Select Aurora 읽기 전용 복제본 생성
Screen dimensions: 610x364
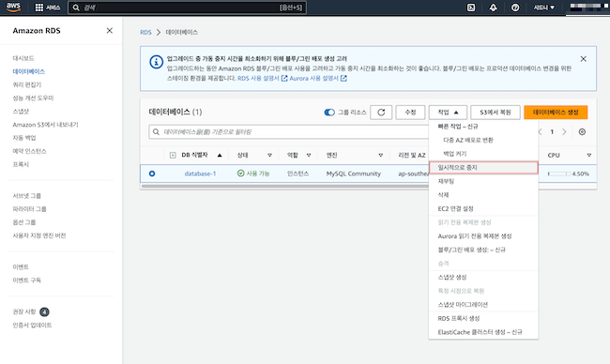(483, 236)
